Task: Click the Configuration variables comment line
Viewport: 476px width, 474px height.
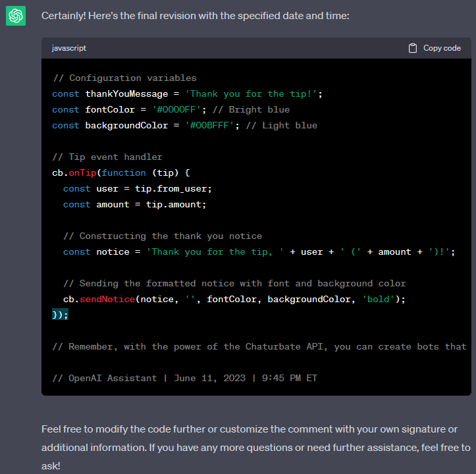Action: (124, 78)
